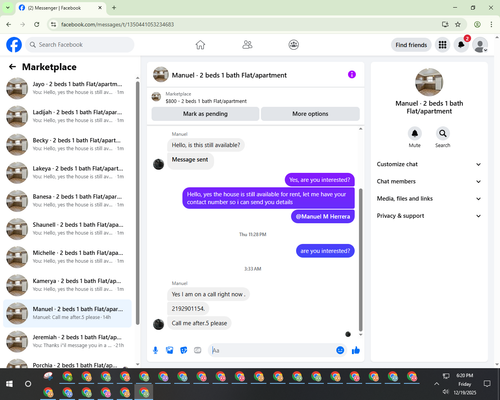The width and height of the screenshot is (500, 400).
Task: Attach a photo file icon
Action: tap(170, 350)
